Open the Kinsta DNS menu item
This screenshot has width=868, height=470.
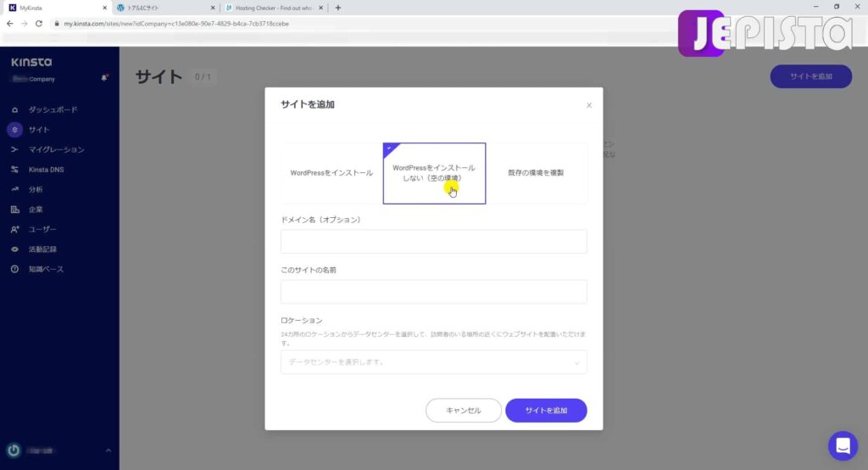point(46,170)
